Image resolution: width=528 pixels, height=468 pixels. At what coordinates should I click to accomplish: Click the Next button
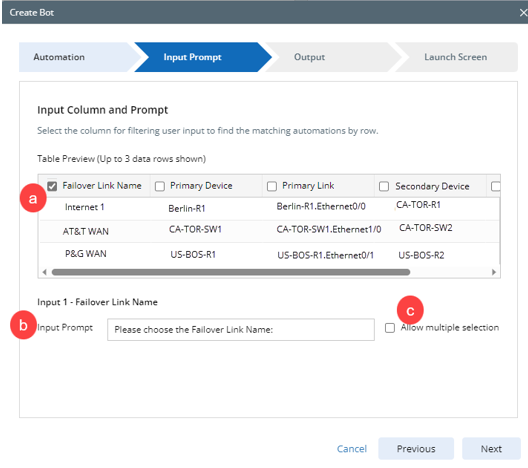[x=491, y=449]
